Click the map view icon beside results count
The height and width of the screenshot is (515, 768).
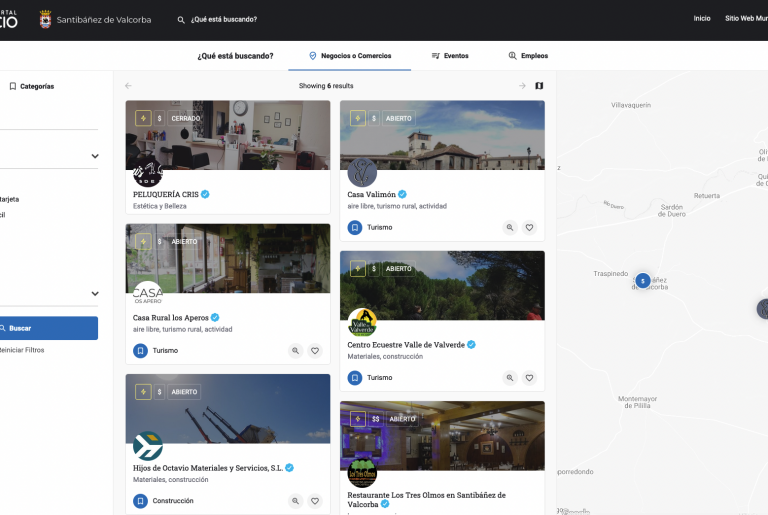(x=539, y=86)
